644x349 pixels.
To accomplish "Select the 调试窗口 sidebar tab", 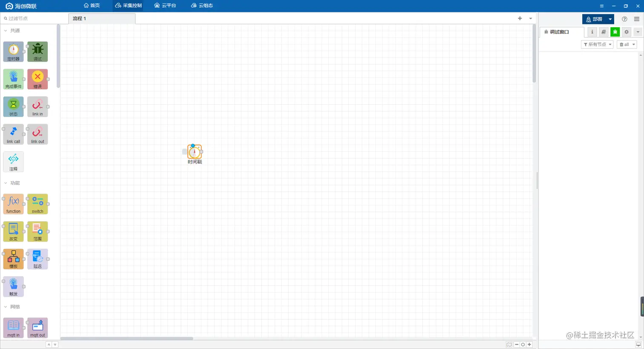I will (x=562, y=32).
